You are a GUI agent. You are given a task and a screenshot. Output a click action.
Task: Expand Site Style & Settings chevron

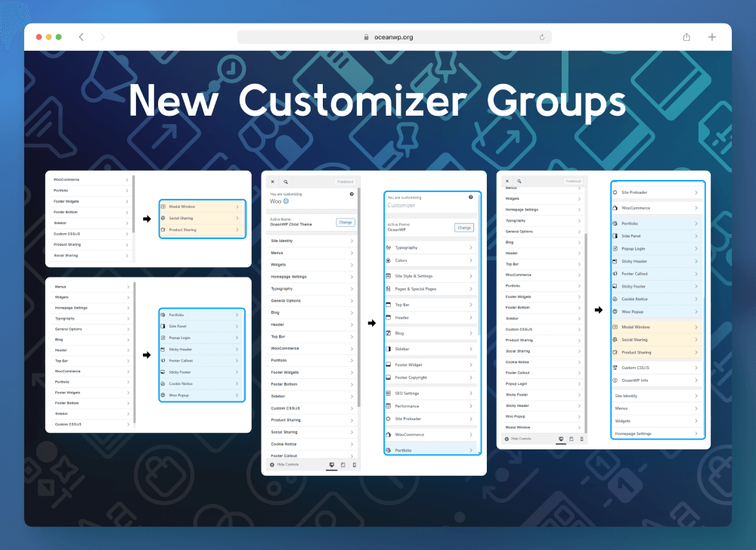click(471, 276)
